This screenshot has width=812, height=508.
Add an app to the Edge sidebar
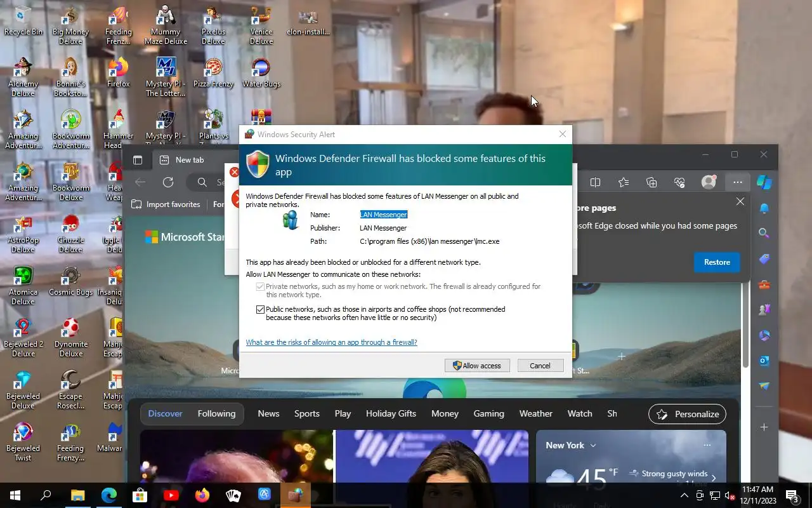(764, 427)
